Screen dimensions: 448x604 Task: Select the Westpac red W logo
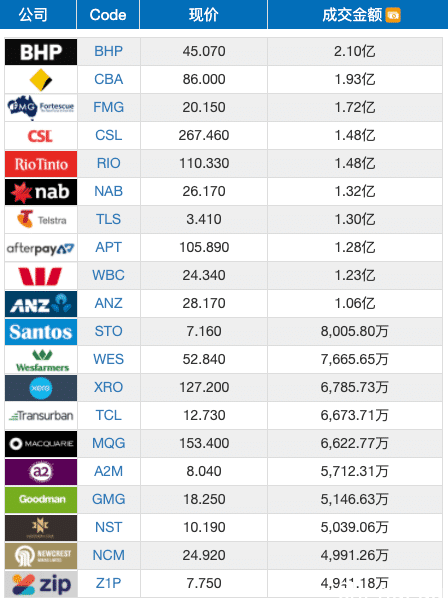[x=41, y=276]
